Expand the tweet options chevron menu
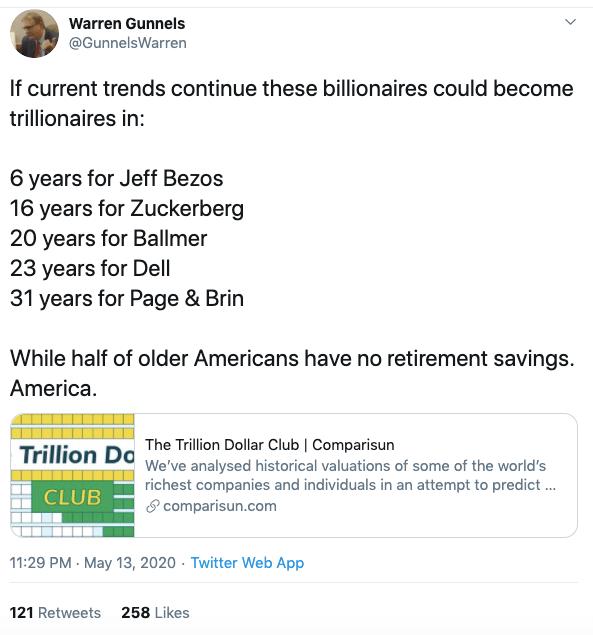Screen dimensions: 593x635 (570, 21)
